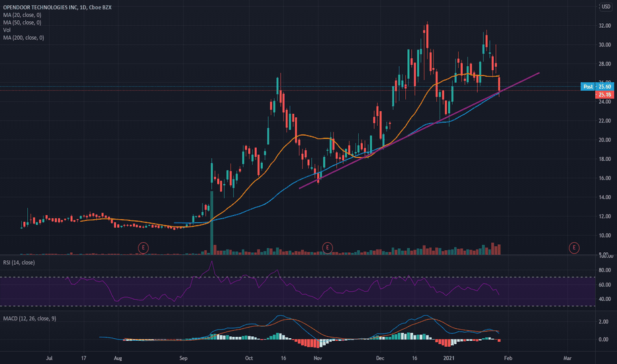Click the Feb label on time axis
The height and width of the screenshot is (364, 617).
tap(508, 359)
